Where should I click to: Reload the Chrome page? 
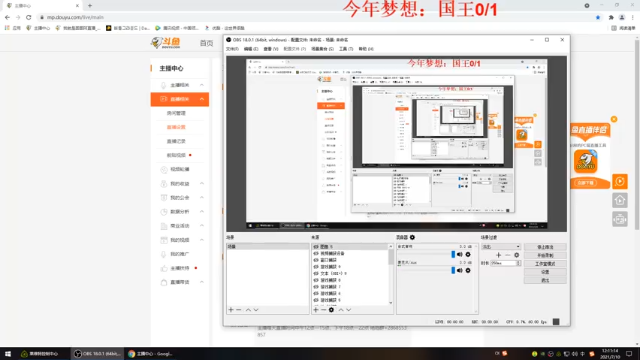29,18
